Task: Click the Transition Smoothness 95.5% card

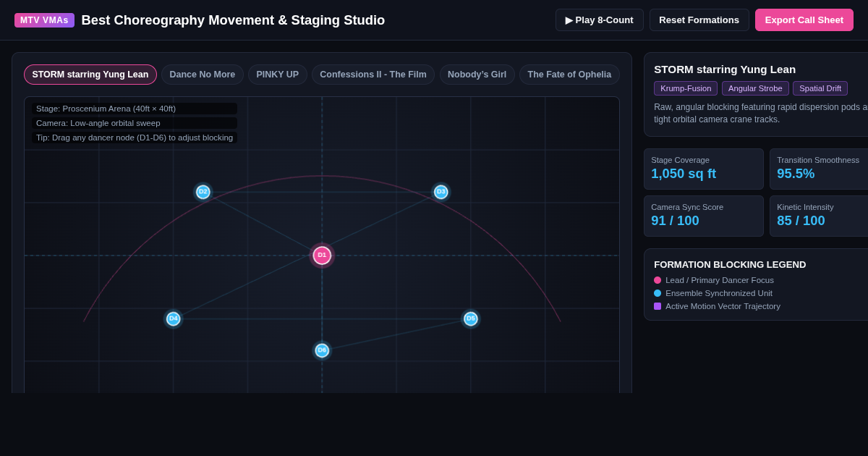Action: [819, 169]
